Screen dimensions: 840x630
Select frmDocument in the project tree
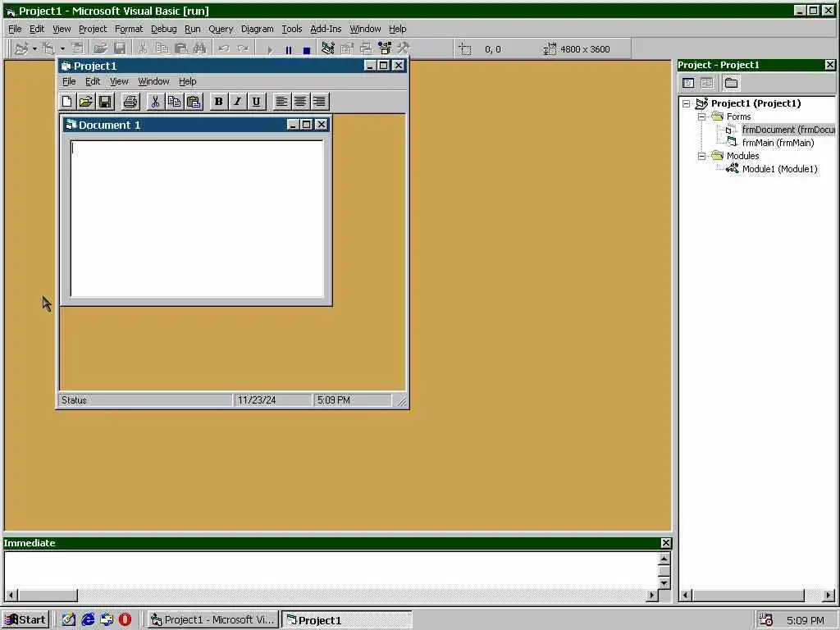788,130
